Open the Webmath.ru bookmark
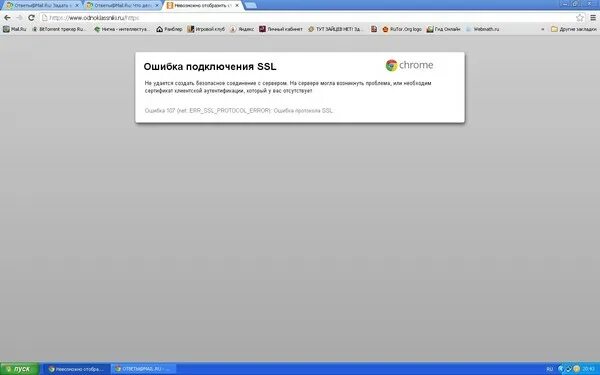 pos(483,29)
